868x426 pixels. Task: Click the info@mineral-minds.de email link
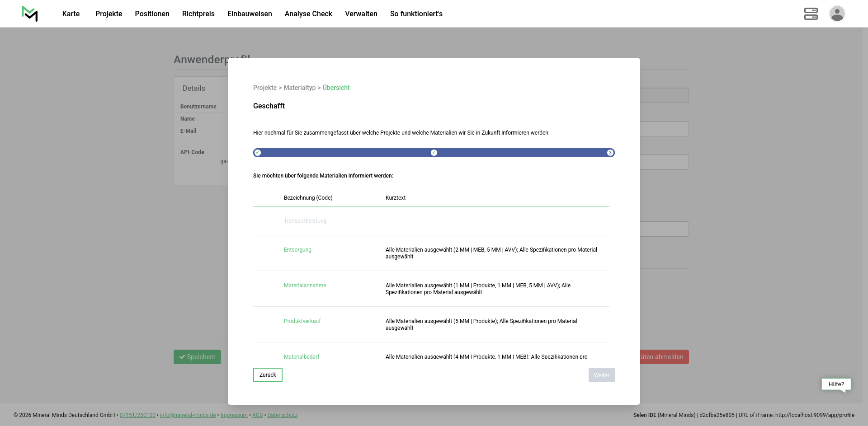[188, 415]
